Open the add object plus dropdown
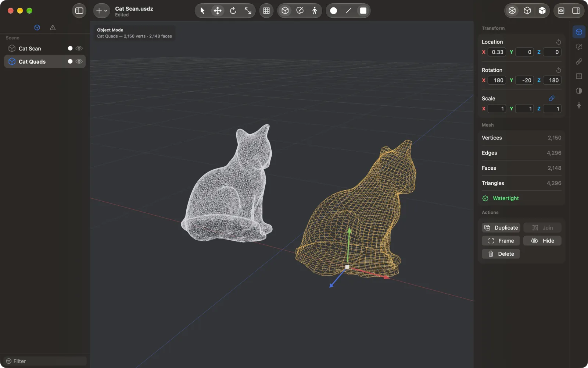588x368 pixels. click(101, 11)
